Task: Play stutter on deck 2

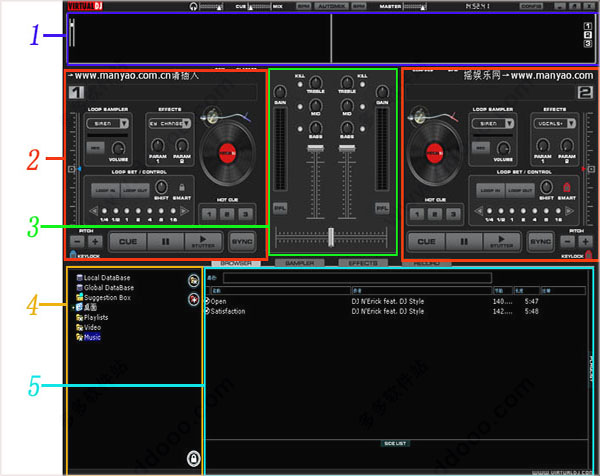Action: pyautogui.click(x=501, y=241)
